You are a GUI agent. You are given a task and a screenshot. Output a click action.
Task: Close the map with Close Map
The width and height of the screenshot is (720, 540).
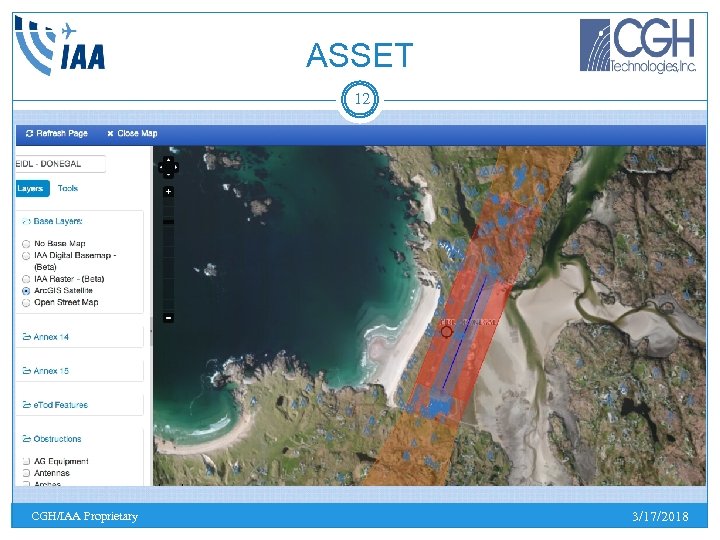(x=132, y=133)
